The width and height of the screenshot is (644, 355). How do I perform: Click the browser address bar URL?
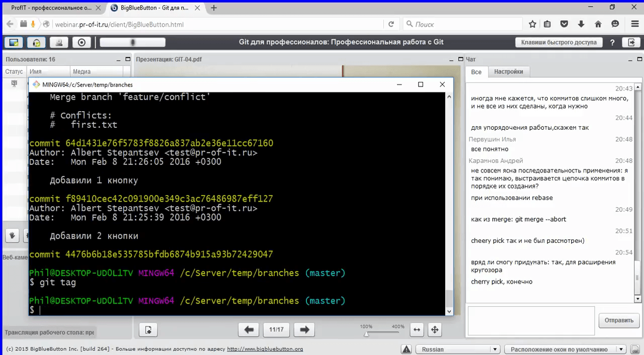point(119,24)
